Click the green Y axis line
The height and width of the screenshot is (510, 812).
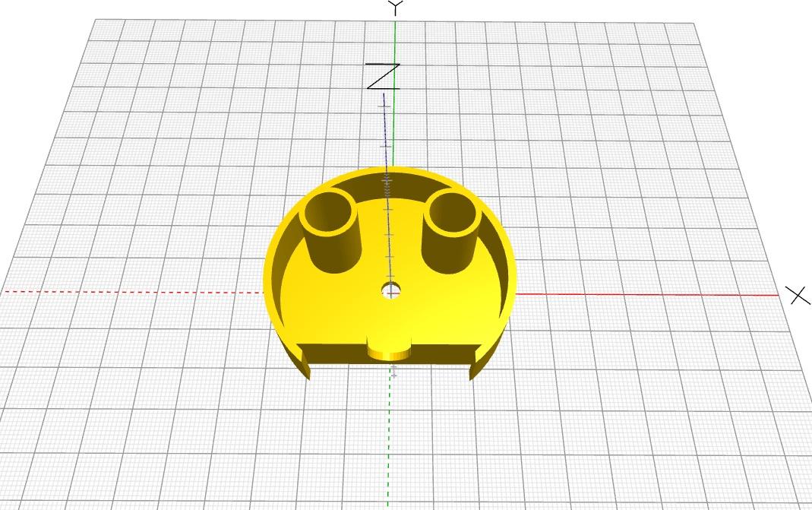(393, 122)
